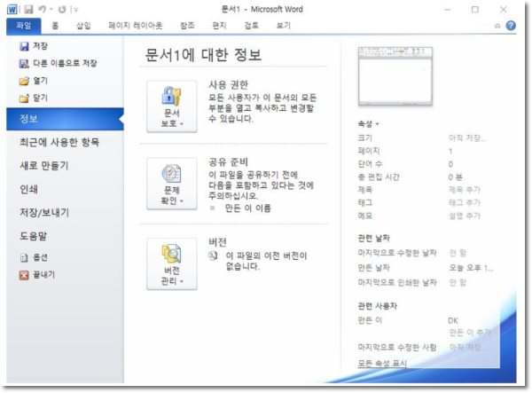Image resolution: width=532 pixels, height=393 pixels.
Task: Minimize the ribbon with the caret icon
Action: click(x=497, y=26)
